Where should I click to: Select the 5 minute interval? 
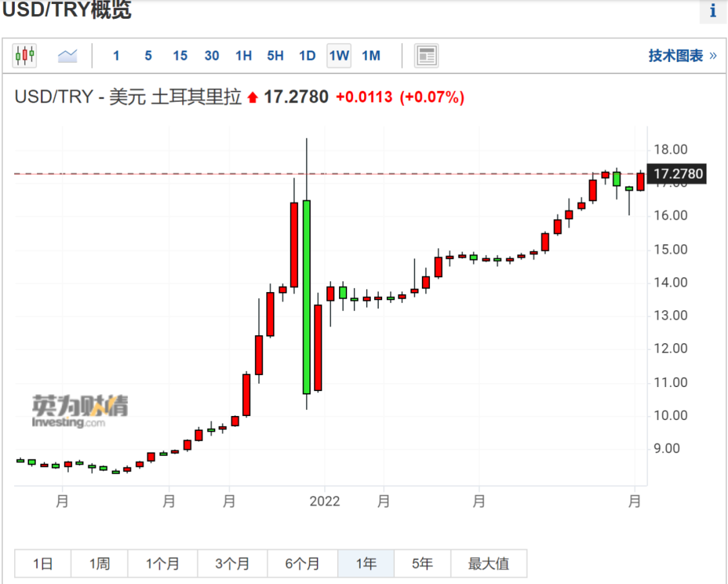pos(148,56)
